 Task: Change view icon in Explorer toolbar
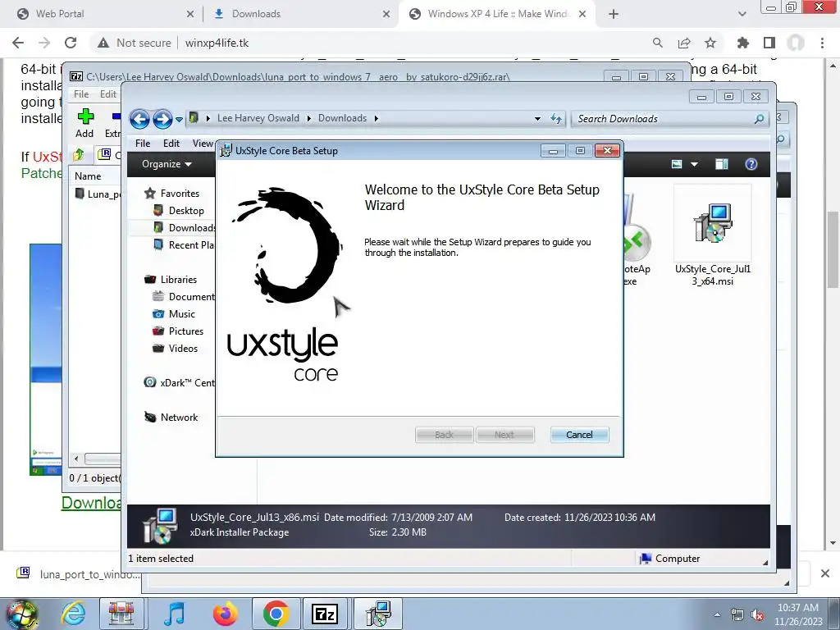click(677, 164)
